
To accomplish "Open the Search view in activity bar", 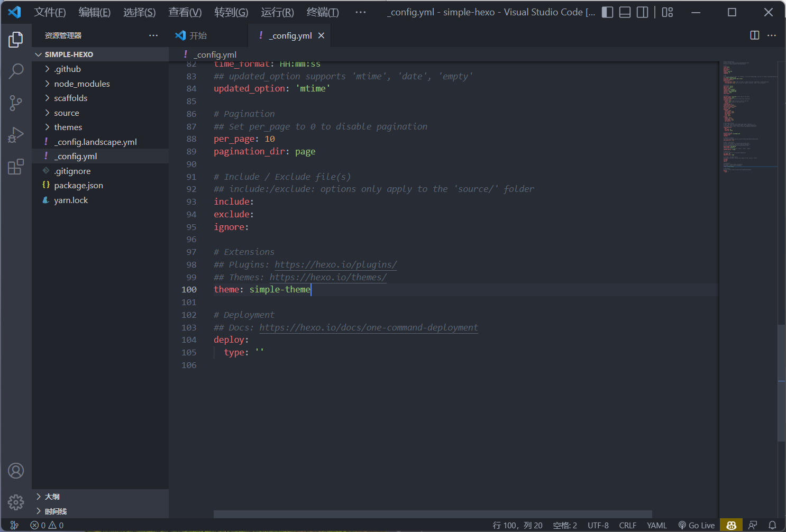I will [x=16, y=71].
